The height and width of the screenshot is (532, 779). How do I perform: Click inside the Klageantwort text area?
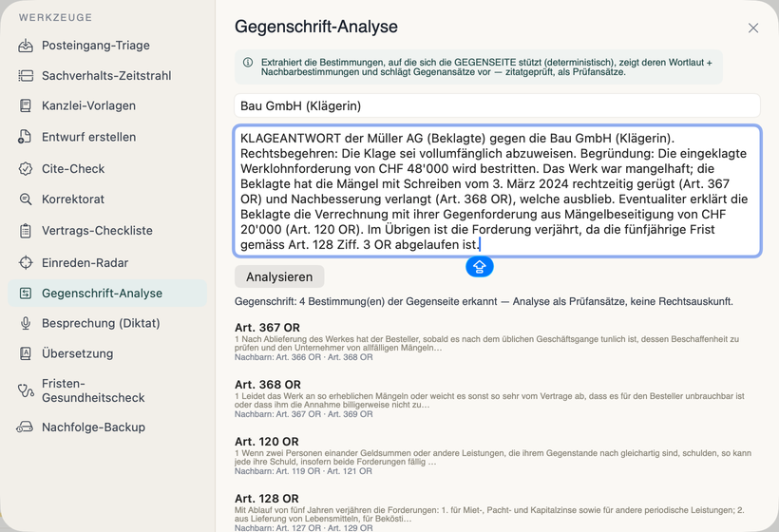[x=497, y=191]
